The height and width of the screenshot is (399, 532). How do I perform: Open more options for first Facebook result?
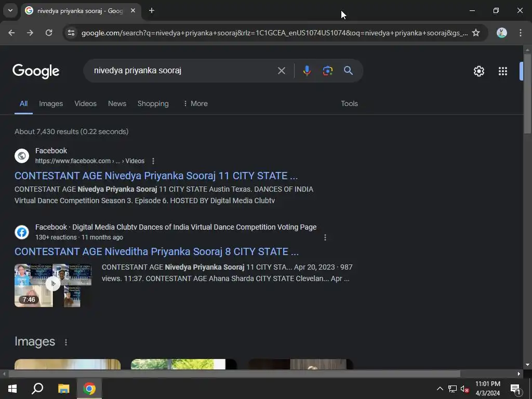(x=153, y=161)
